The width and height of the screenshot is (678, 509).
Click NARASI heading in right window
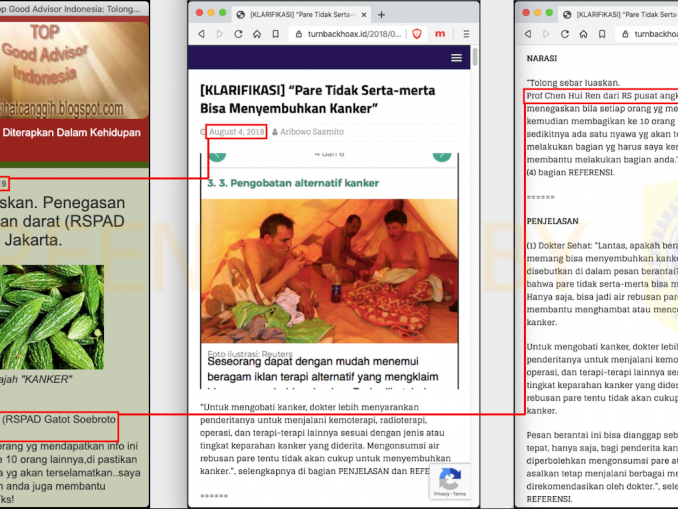point(542,58)
